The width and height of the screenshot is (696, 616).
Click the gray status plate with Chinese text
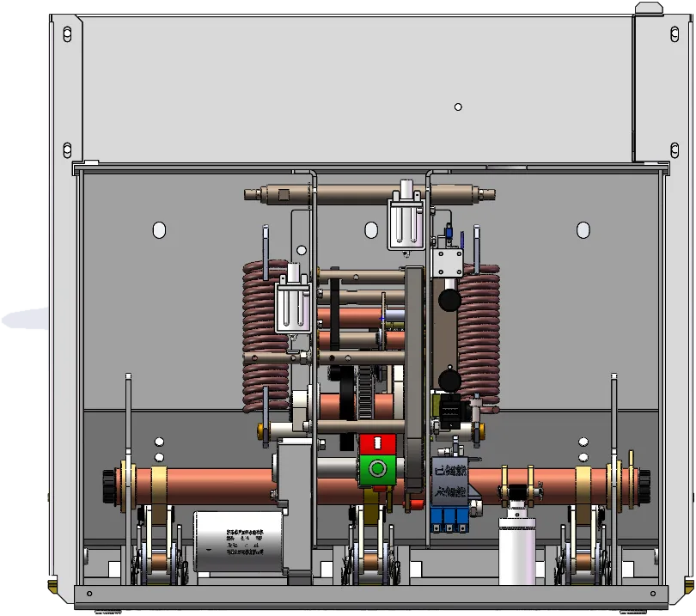[x=449, y=481]
